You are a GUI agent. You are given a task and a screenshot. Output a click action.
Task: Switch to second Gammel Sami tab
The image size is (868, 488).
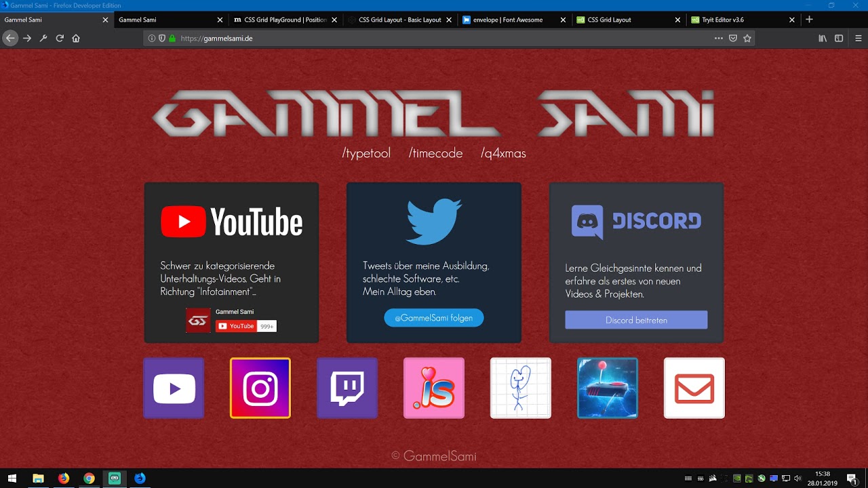click(171, 20)
